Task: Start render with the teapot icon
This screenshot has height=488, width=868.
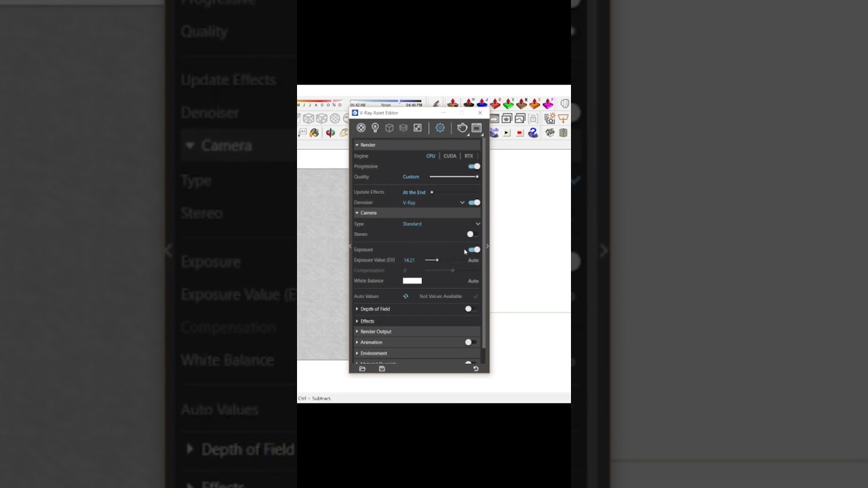Action: pyautogui.click(x=462, y=128)
